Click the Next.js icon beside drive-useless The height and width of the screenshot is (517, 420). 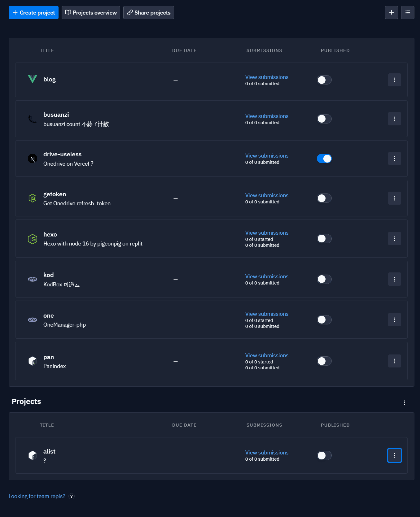[33, 159]
